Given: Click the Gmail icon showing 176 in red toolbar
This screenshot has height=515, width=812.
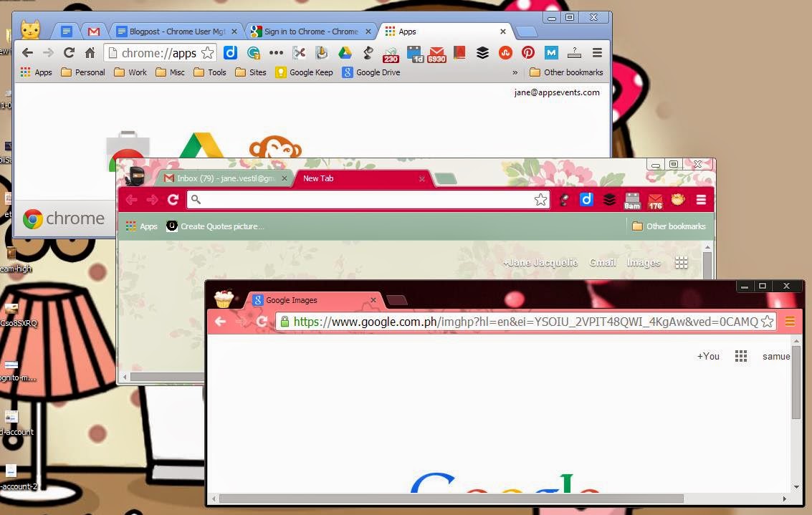Looking at the screenshot, I should pyautogui.click(x=655, y=201).
